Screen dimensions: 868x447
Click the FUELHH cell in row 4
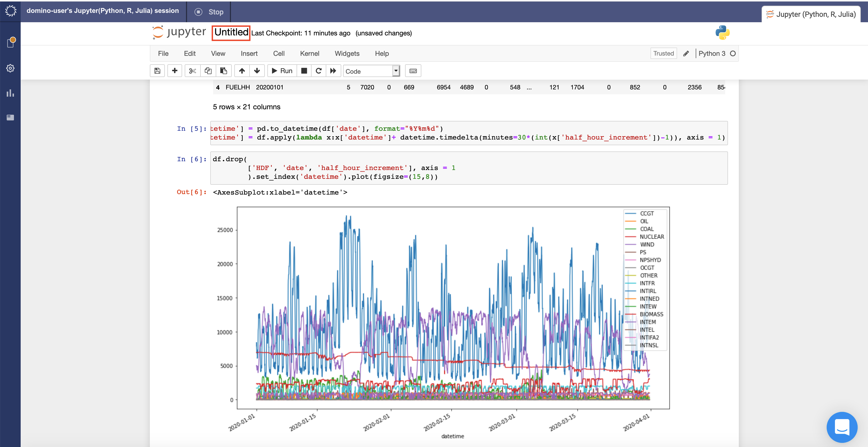click(x=238, y=87)
